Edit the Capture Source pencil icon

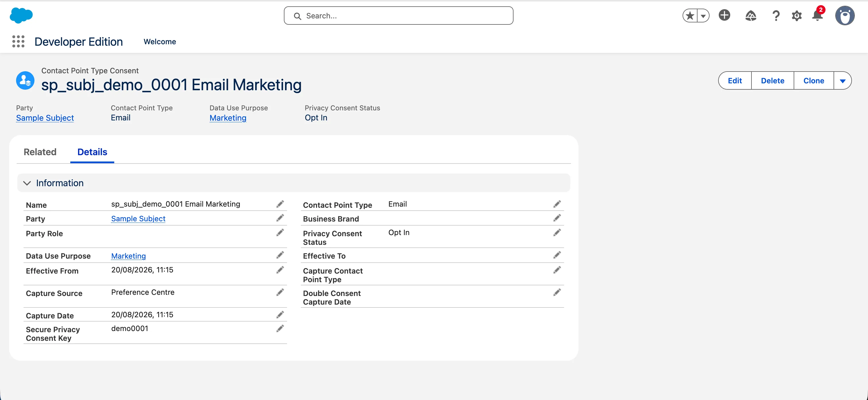click(x=280, y=292)
